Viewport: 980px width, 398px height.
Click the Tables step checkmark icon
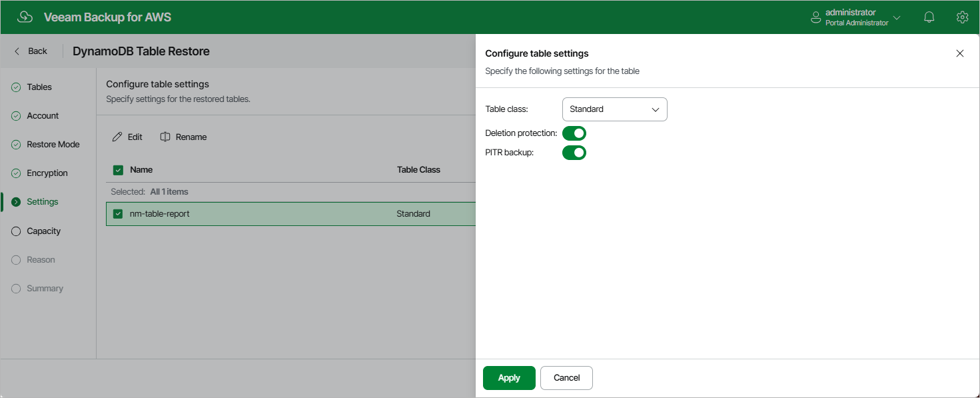pyautogui.click(x=16, y=87)
